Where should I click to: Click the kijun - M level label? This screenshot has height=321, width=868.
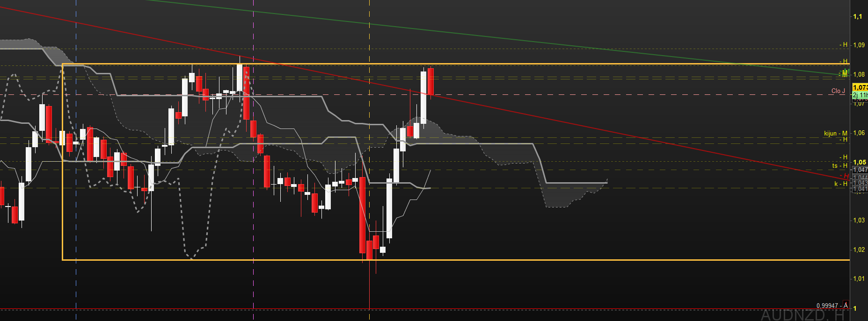835,133
